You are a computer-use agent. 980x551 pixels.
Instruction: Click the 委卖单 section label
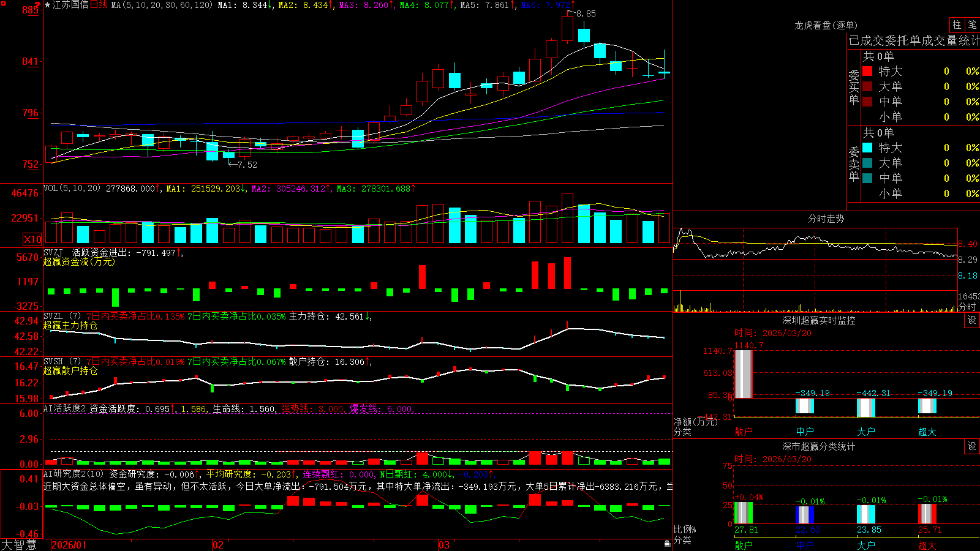coord(854,163)
